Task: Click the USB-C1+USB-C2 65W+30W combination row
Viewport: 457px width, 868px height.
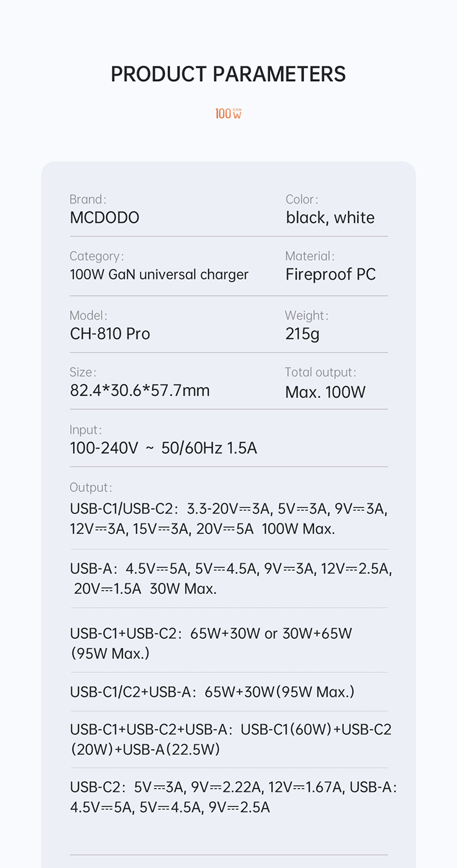Action: click(211, 643)
